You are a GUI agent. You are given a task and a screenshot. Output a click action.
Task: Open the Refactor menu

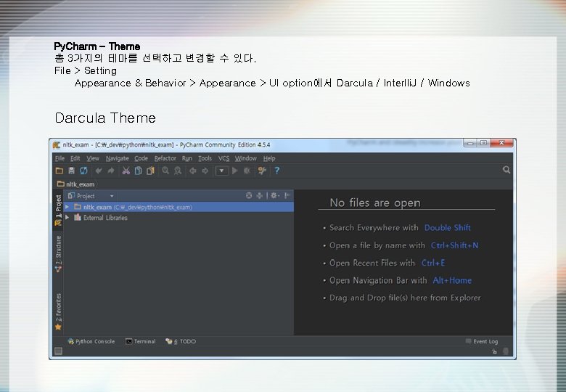[x=165, y=158]
